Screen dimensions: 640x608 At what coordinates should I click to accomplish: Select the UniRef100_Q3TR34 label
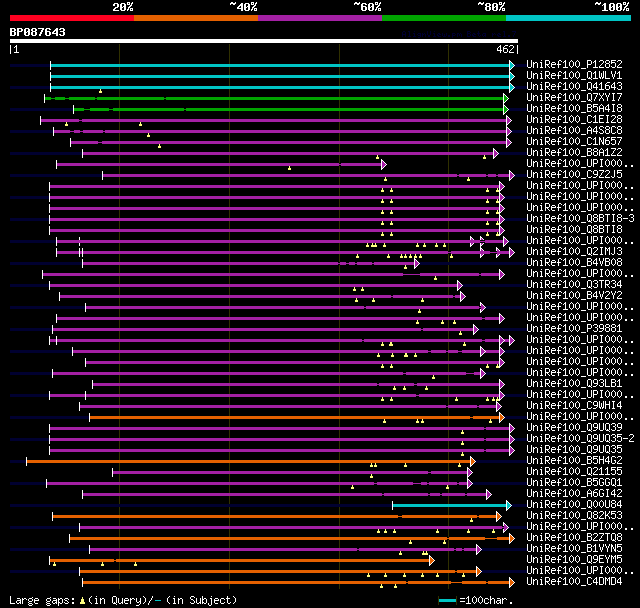574,285
